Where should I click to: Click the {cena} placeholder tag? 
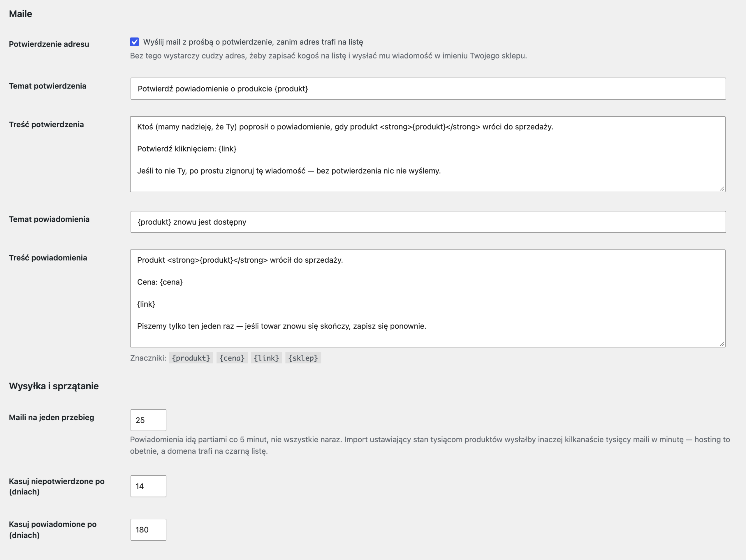(x=232, y=358)
